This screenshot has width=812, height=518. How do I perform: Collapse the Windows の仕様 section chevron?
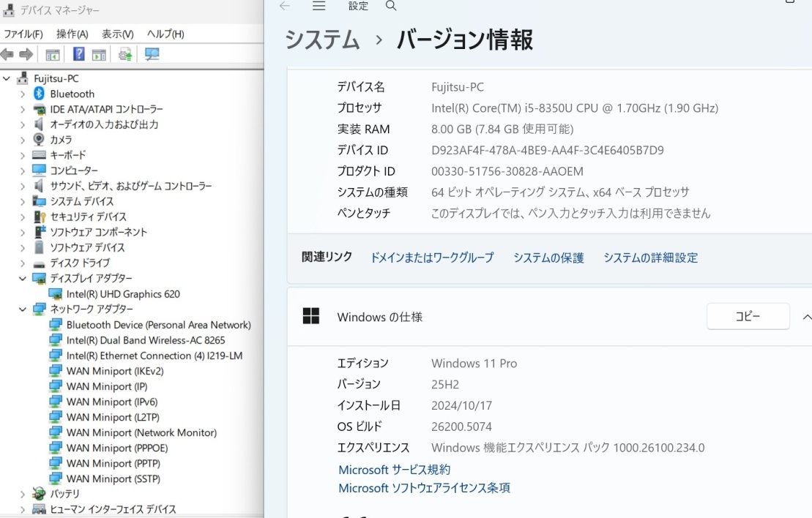tap(806, 317)
